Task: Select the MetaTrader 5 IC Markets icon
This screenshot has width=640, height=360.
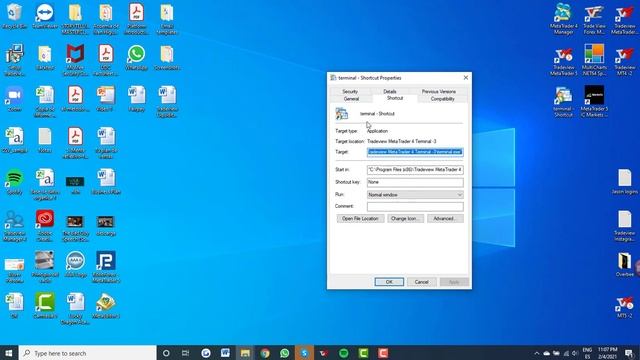Action: tap(594, 102)
